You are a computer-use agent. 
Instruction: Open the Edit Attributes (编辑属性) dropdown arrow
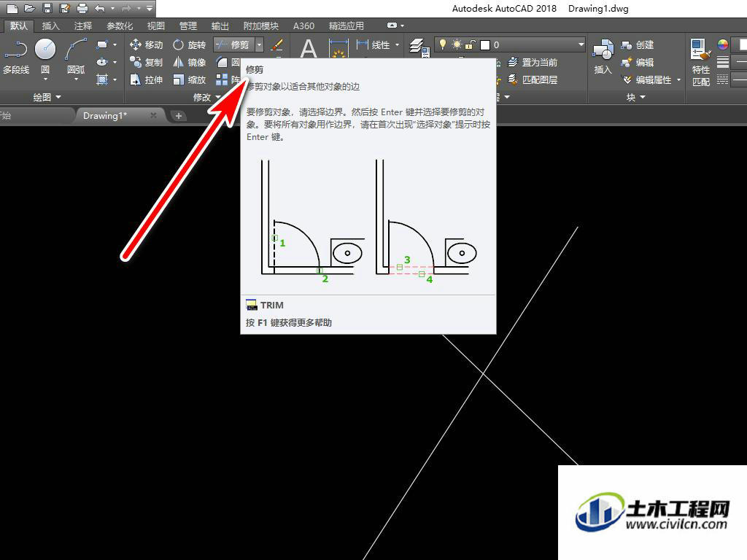pyautogui.click(x=678, y=79)
